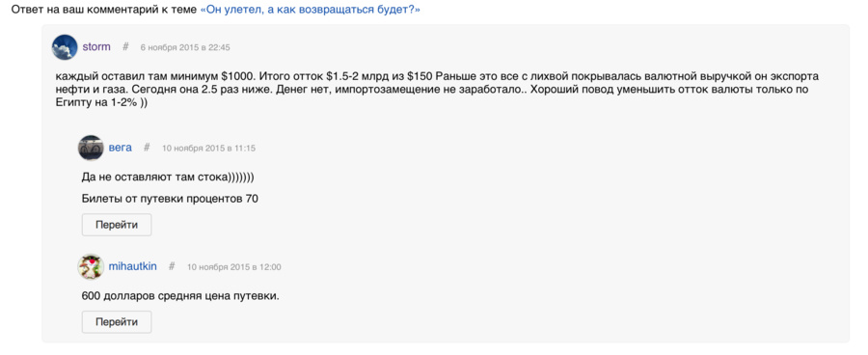Click timestamp 6 ноября 2015 в 22:45
The width and height of the screenshot is (868, 355).
[185, 47]
